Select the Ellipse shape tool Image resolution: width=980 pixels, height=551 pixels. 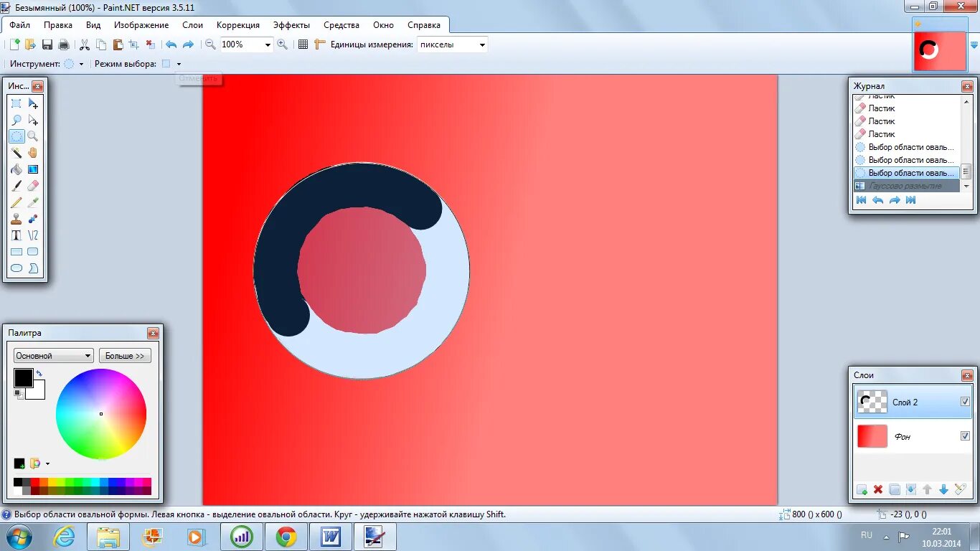coord(17,268)
